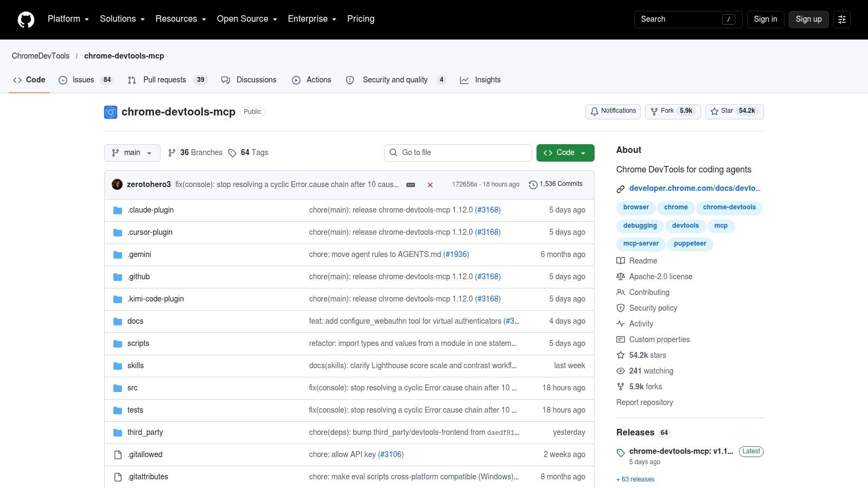Click the file icon beside .gitallowed
868x488 pixels.
click(118, 455)
